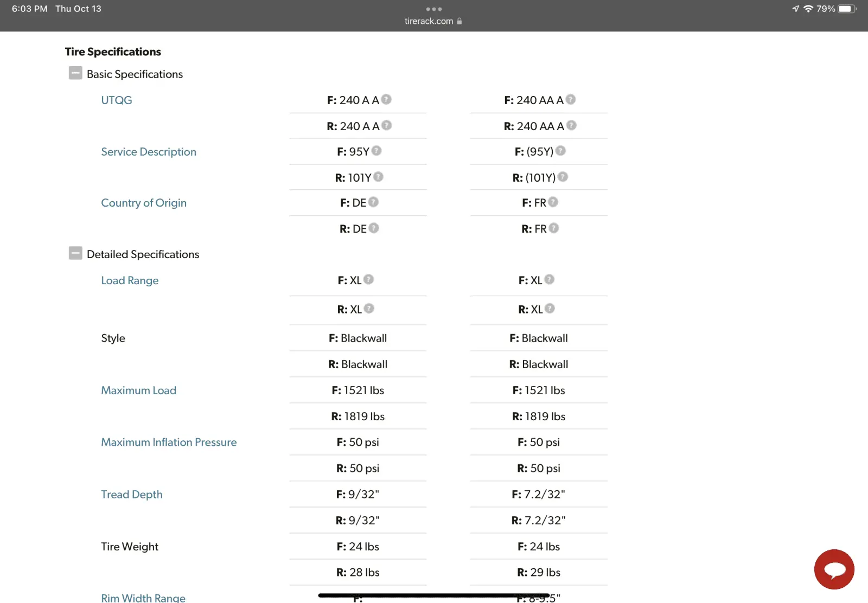This screenshot has width=868, height=603.
Task: Click the Tread Depth link
Action: click(131, 495)
